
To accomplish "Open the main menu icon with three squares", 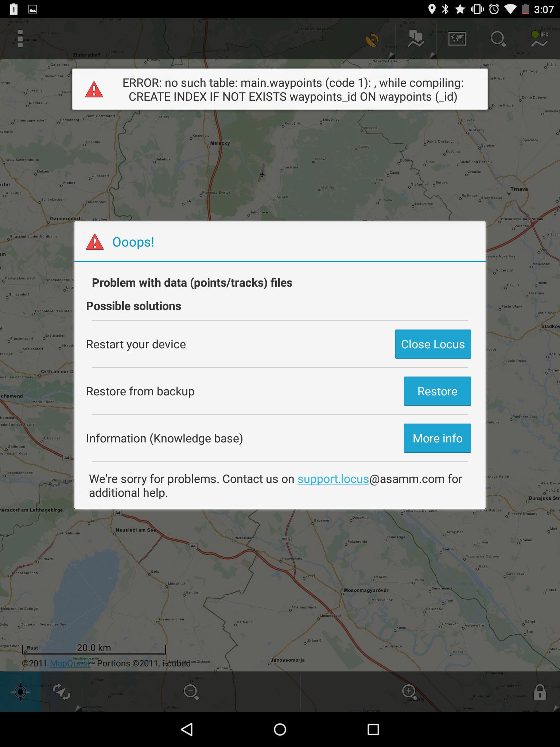I will coord(20,39).
